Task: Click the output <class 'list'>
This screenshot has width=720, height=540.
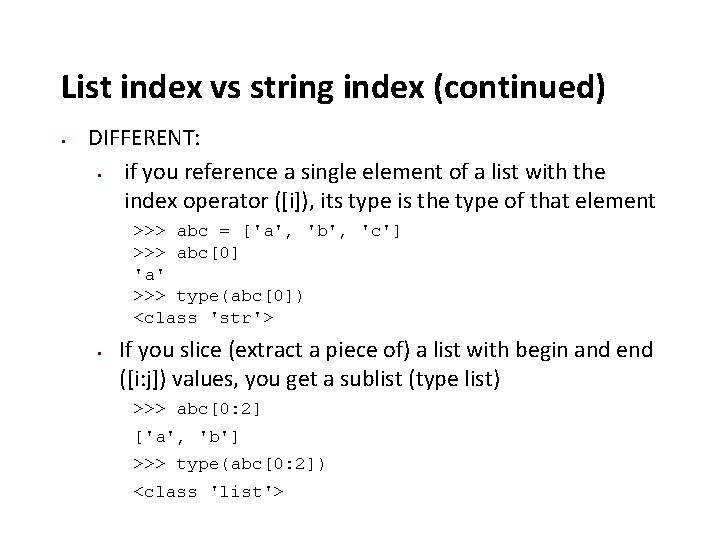Action: [x=209, y=491]
